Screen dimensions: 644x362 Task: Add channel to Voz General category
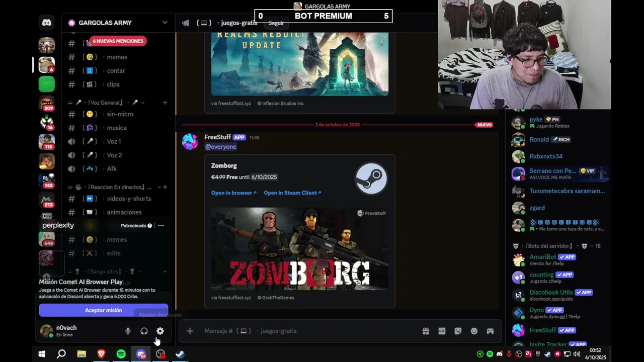pyautogui.click(x=165, y=103)
